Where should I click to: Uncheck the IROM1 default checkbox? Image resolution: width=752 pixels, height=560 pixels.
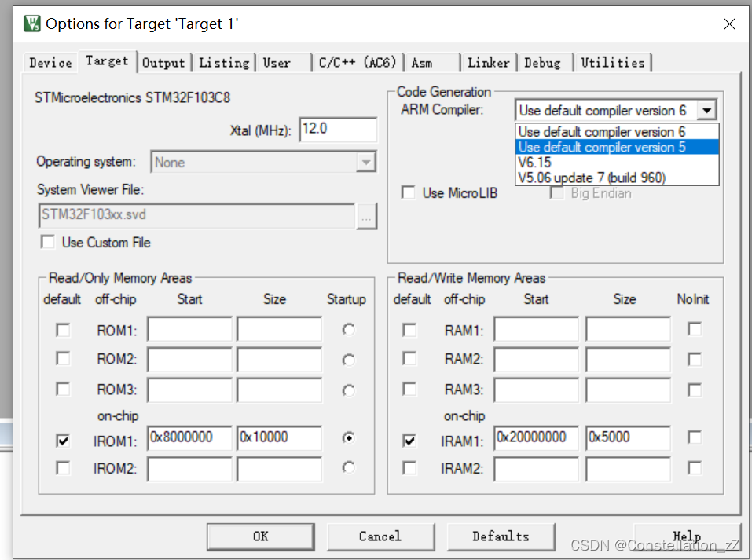pyautogui.click(x=63, y=441)
